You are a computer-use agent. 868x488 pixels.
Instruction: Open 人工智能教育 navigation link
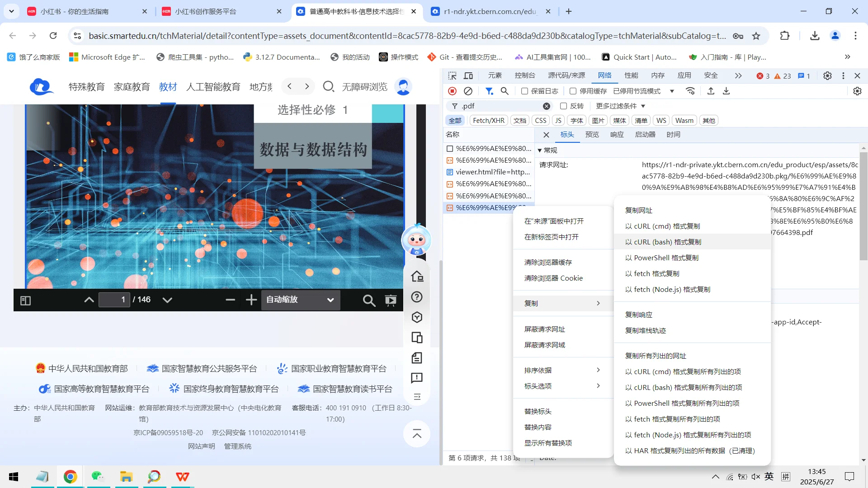pyautogui.click(x=213, y=87)
